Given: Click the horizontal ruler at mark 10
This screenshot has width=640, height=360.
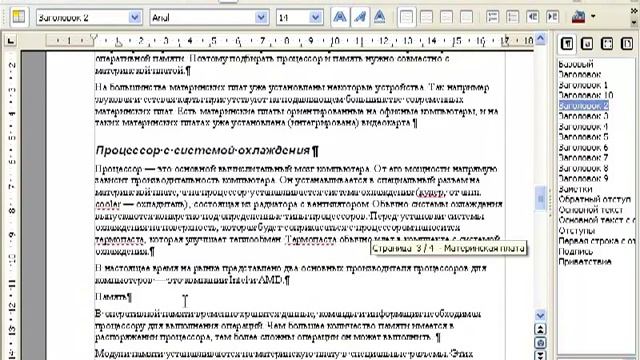Looking at the screenshot, I should click(x=335, y=41).
